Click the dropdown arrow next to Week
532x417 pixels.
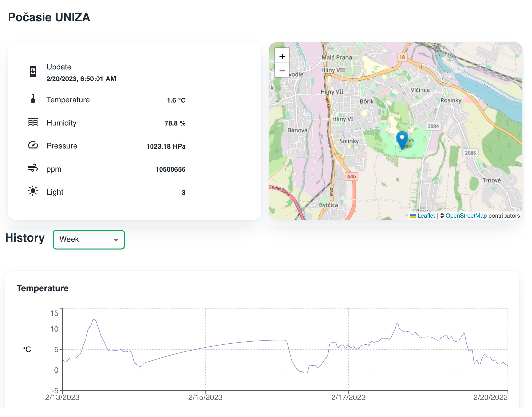pos(116,240)
